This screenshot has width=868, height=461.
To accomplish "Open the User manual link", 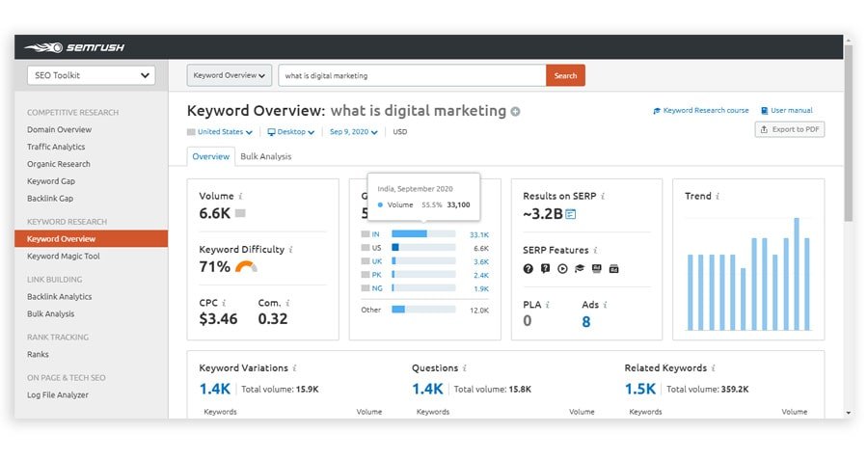I will click(787, 111).
